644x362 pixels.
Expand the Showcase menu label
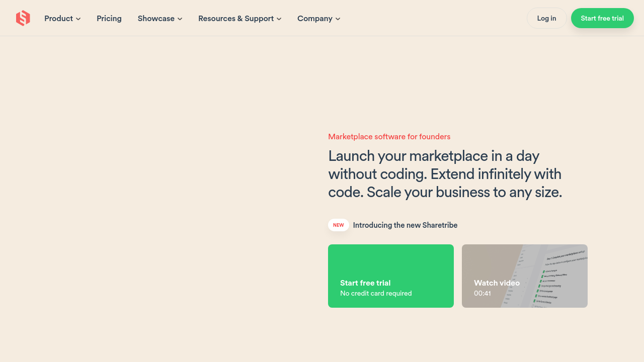[156, 19]
